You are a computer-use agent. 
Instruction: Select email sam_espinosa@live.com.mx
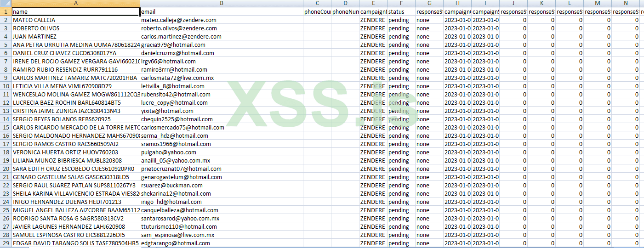click(222, 235)
